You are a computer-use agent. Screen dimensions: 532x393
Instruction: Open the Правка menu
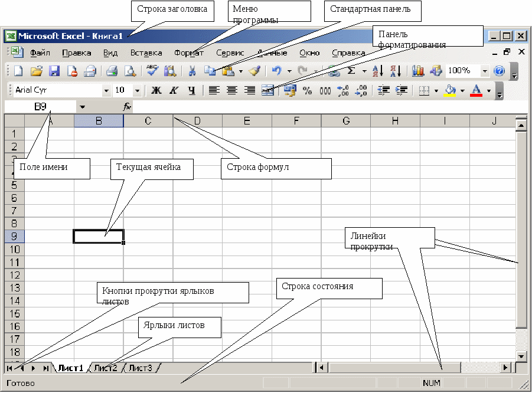click(77, 53)
